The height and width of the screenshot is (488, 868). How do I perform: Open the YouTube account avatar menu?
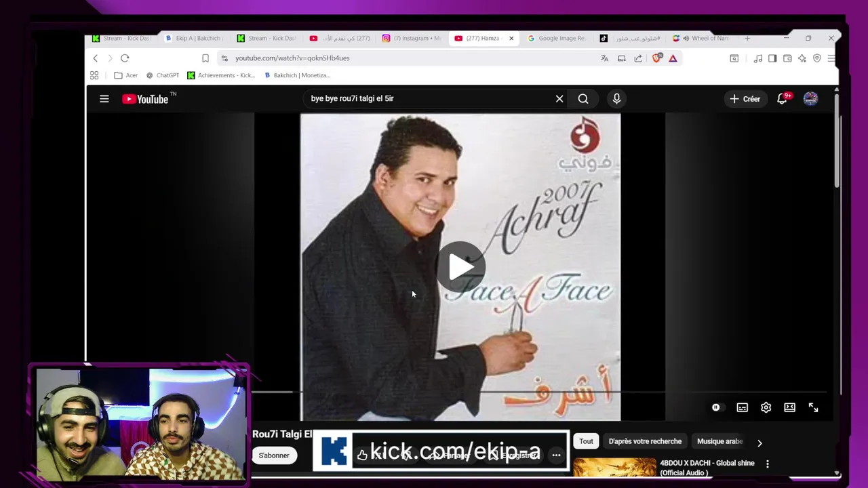[x=810, y=99]
